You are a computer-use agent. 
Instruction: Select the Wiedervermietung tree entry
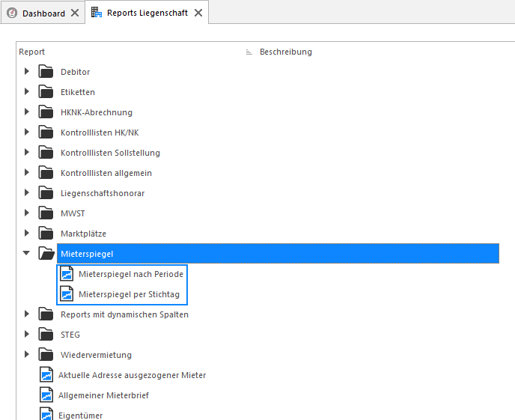(x=97, y=355)
